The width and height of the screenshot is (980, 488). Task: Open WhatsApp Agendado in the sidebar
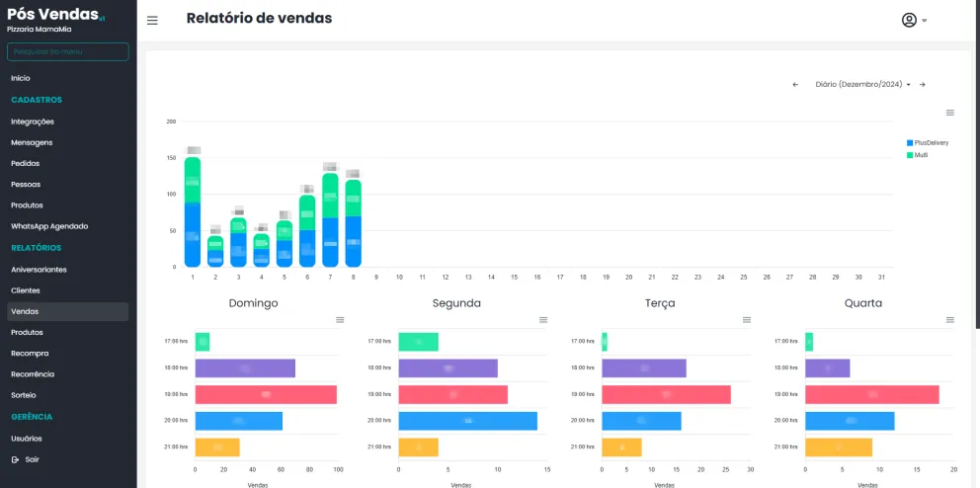pos(49,226)
